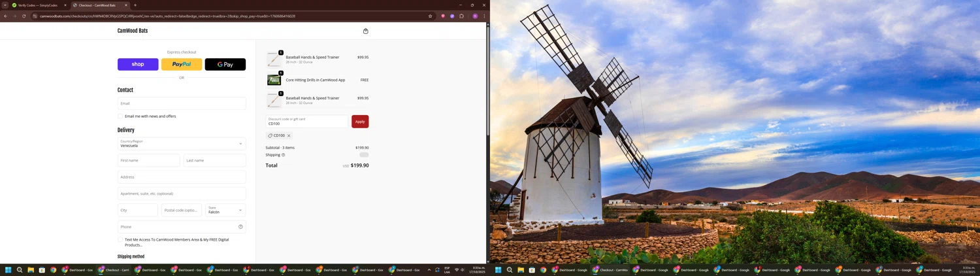Select Checkout item on the browser screen's taskbar
Image resolution: width=980 pixels, height=276 pixels.
point(114,269)
